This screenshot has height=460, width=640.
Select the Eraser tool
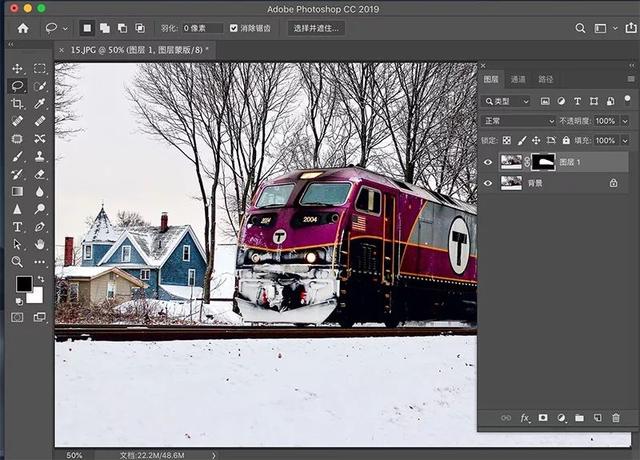[x=40, y=174]
